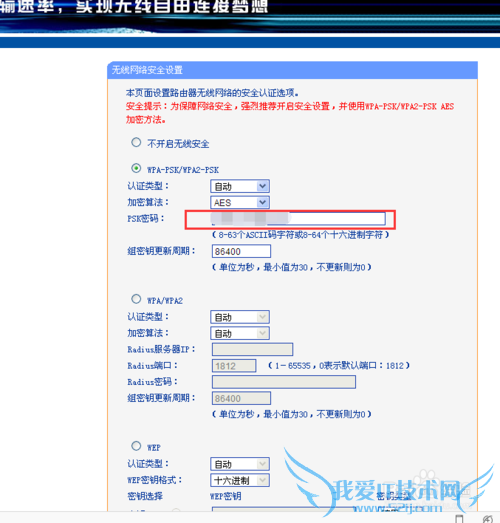This screenshot has width=500, height=523.
Task: Click the Radius密码 field
Action: tap(284, 382)
